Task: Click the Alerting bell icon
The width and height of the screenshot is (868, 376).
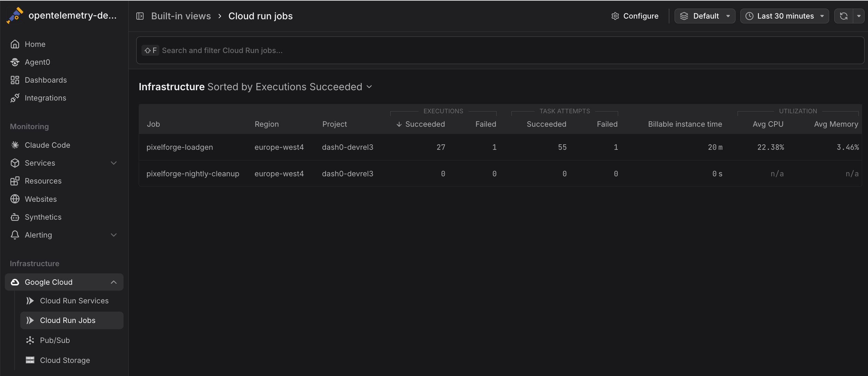Action: point(15,235)
